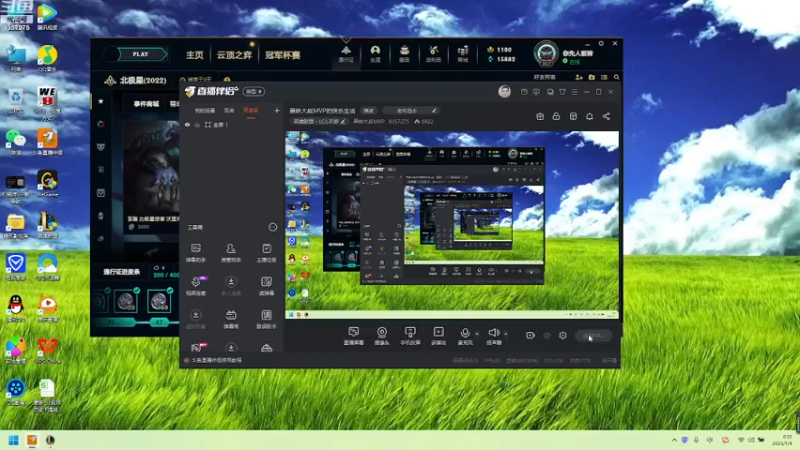Image resolution: width=800 pixels, height=450 pixels.
Task: Click the 修改 title edit button
Action: pyautogui.click(x=368, y=110)
